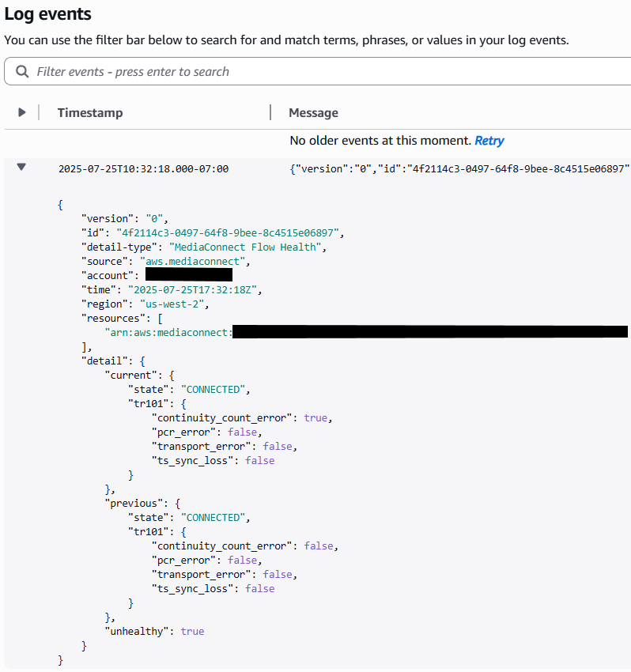Select the timestamp 2025-07-25T10:32:18.000-07:00

[144, 168]
